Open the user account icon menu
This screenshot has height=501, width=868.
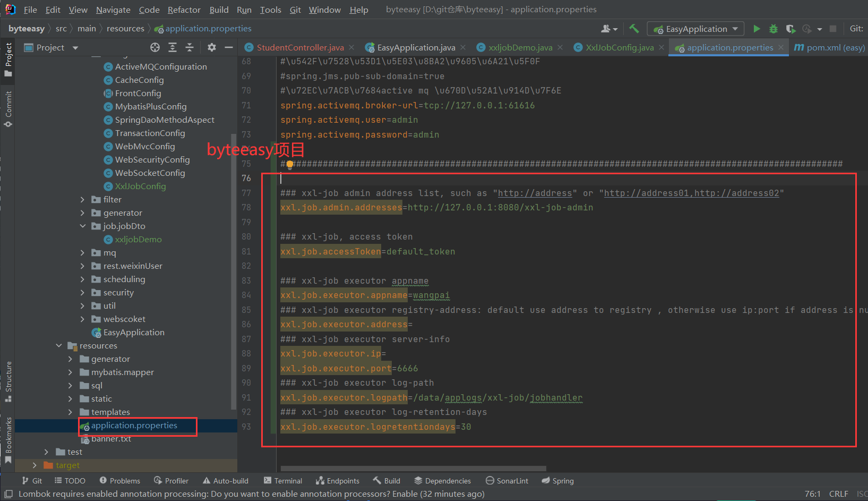609,29
